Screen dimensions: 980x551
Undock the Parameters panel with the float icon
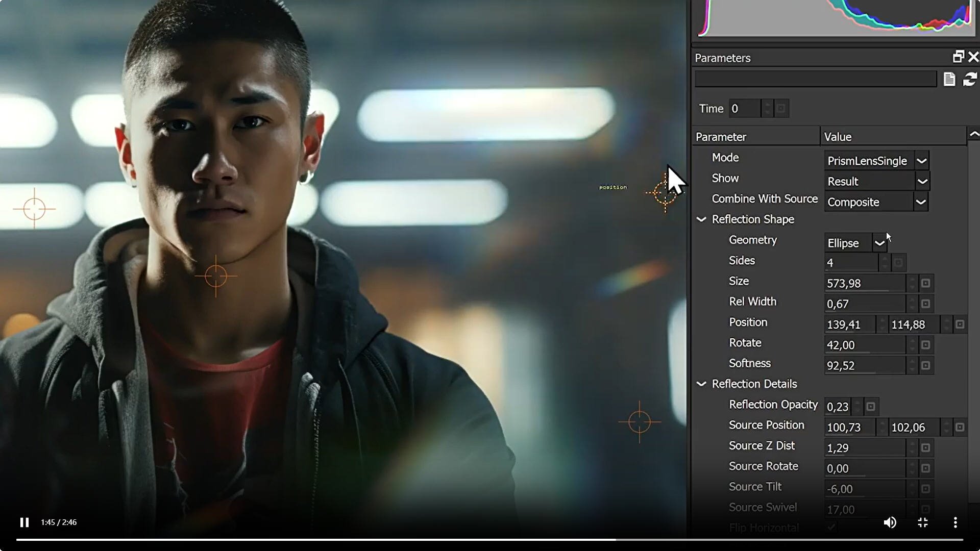pyautogui.click(x=958, y=57)
